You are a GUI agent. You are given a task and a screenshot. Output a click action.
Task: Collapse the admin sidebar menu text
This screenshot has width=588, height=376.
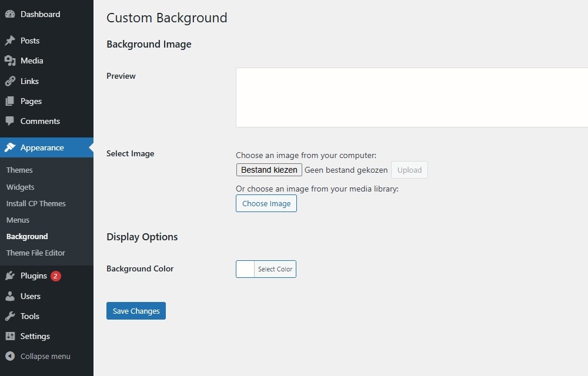click(x=45, y=356)
